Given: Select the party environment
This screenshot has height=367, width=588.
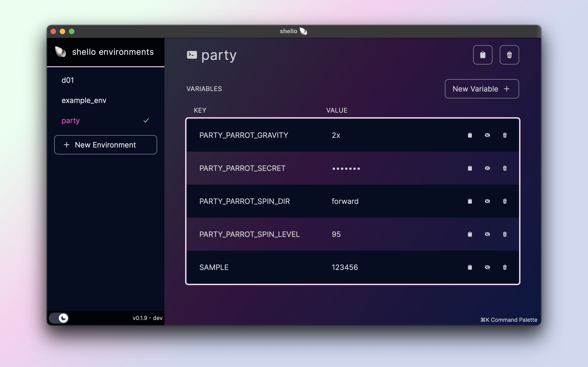Looking at the screenshot, I should [x=71, y=121].
